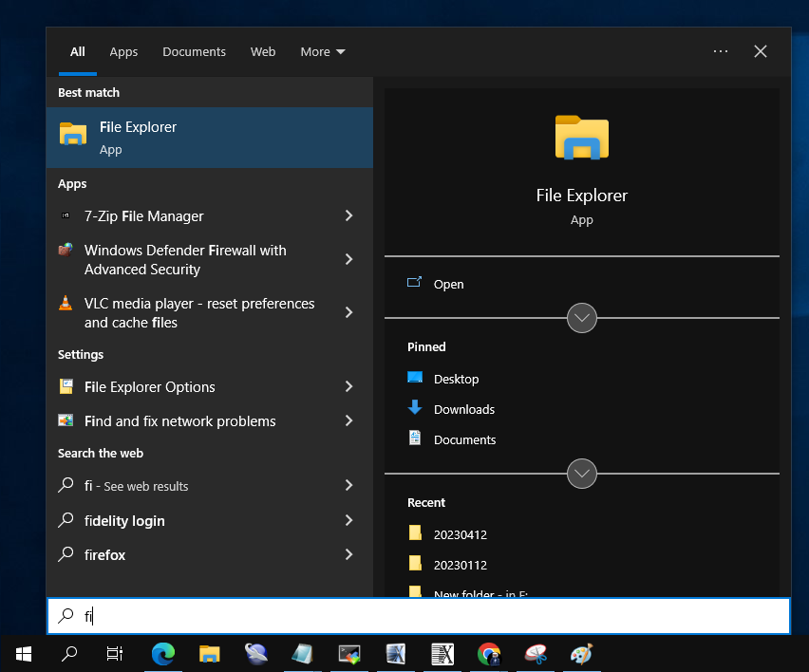Open the pinned Downloads folder
Image resolution: width=809 pixels, height=672 pixels.
tap(463, 410)
